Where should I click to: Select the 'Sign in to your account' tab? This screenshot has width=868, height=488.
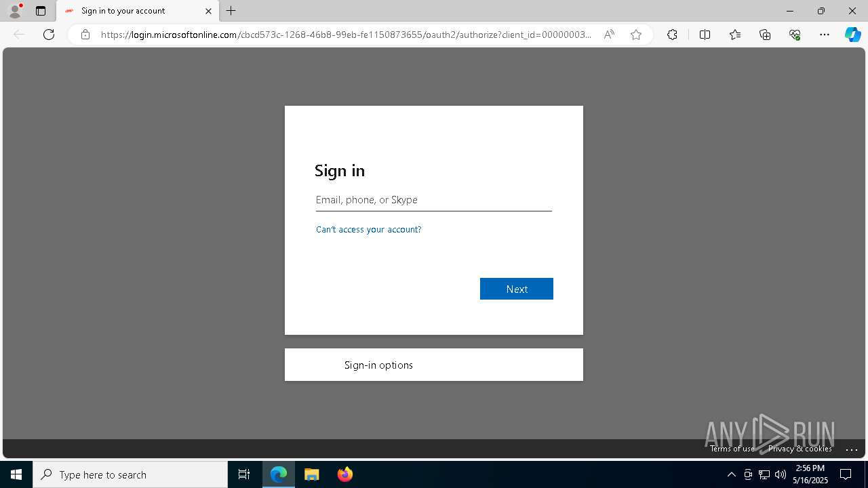pyautogui.click(x=138, y=11)
